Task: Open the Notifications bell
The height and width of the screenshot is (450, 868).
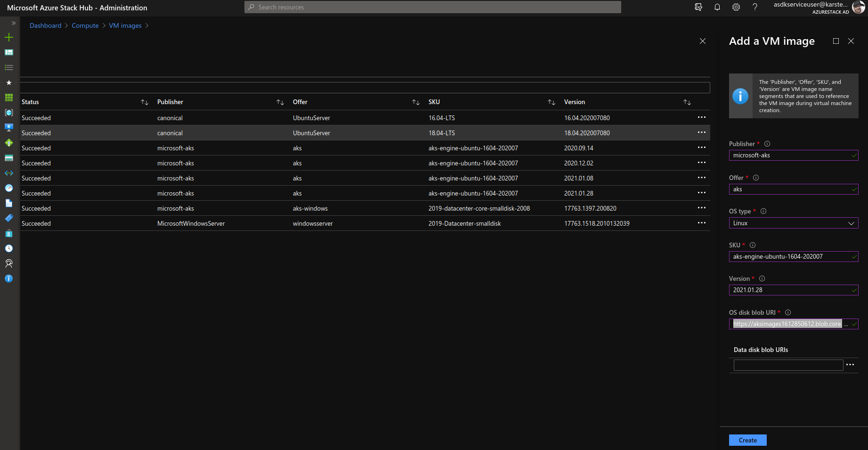Action: point(717,7)
